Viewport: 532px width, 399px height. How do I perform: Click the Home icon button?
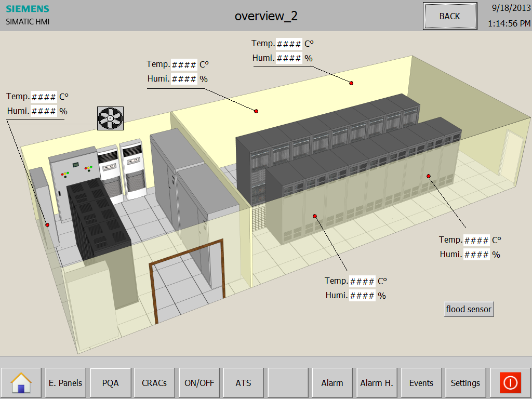21,383
